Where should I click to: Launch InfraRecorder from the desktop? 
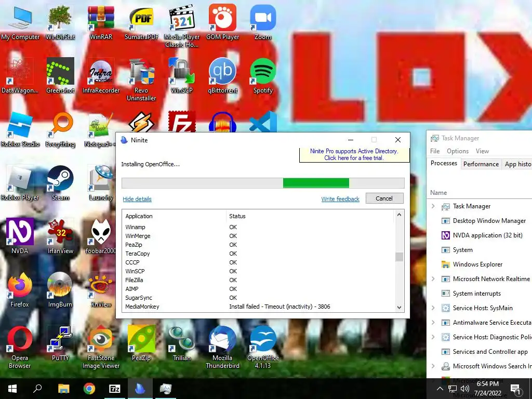[101, 76]
